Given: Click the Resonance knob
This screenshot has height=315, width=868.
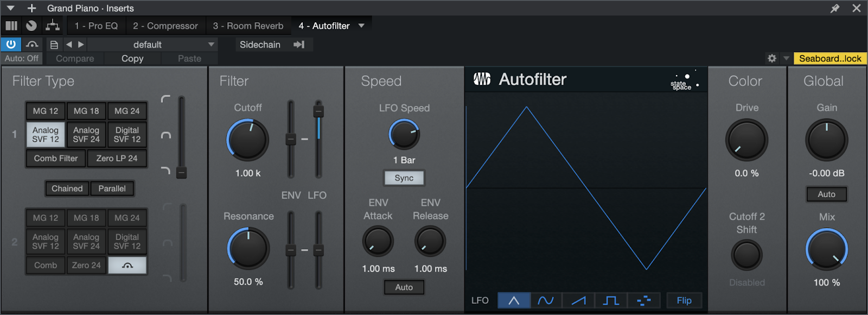Looking at the screenshot, I should tap(248, 249).
